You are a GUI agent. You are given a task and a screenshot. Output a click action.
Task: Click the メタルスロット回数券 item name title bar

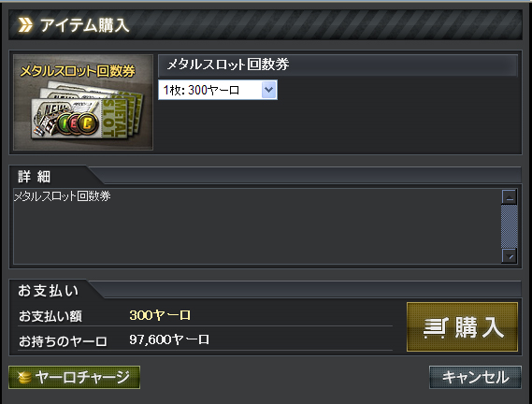(338, 65)
